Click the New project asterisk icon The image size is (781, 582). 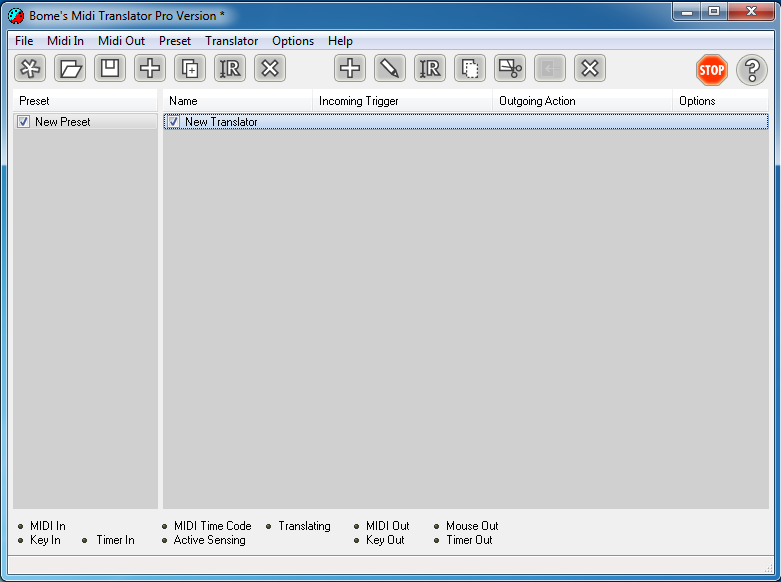(30, 68)
